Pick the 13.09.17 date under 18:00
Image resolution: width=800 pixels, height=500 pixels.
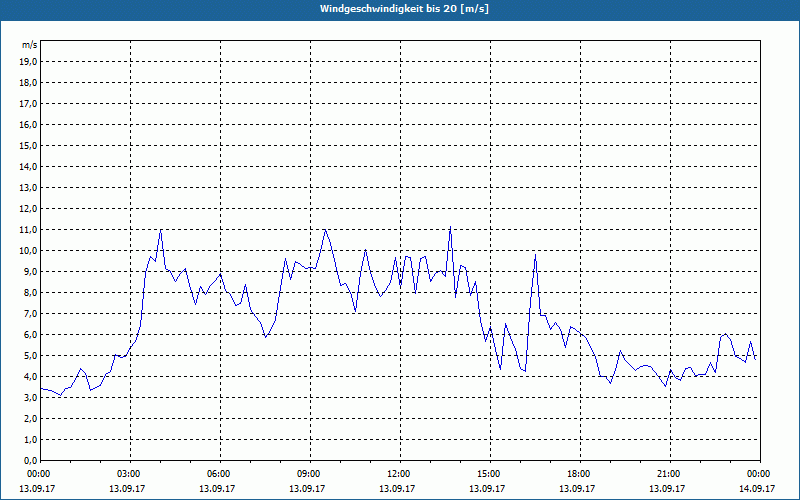(x=577, y=488)
